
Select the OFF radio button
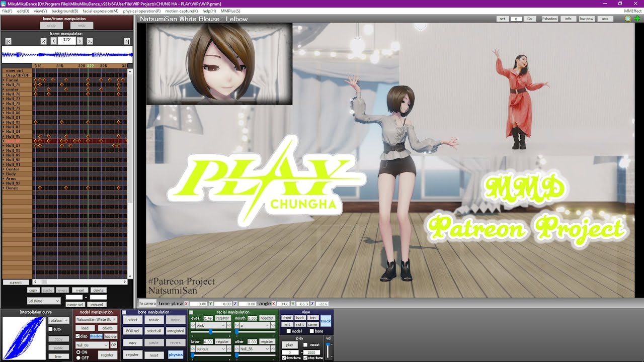pos(78,357)
